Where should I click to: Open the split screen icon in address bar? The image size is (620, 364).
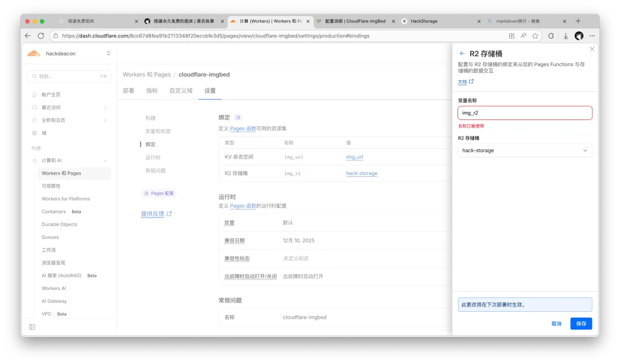coord(511,36)
